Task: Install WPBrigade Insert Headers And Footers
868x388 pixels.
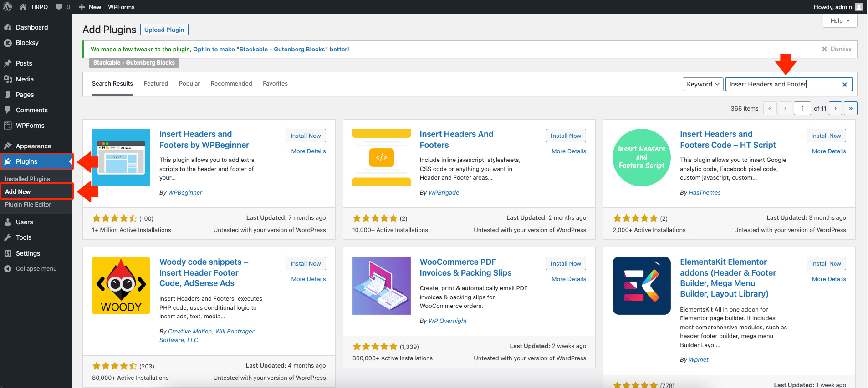Action: click(x=566, y=136)
